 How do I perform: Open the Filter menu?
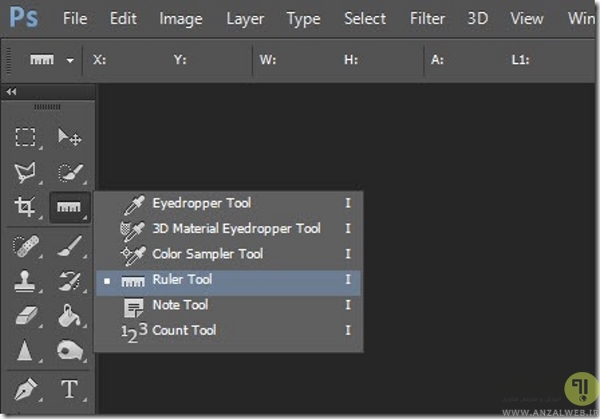428,18
